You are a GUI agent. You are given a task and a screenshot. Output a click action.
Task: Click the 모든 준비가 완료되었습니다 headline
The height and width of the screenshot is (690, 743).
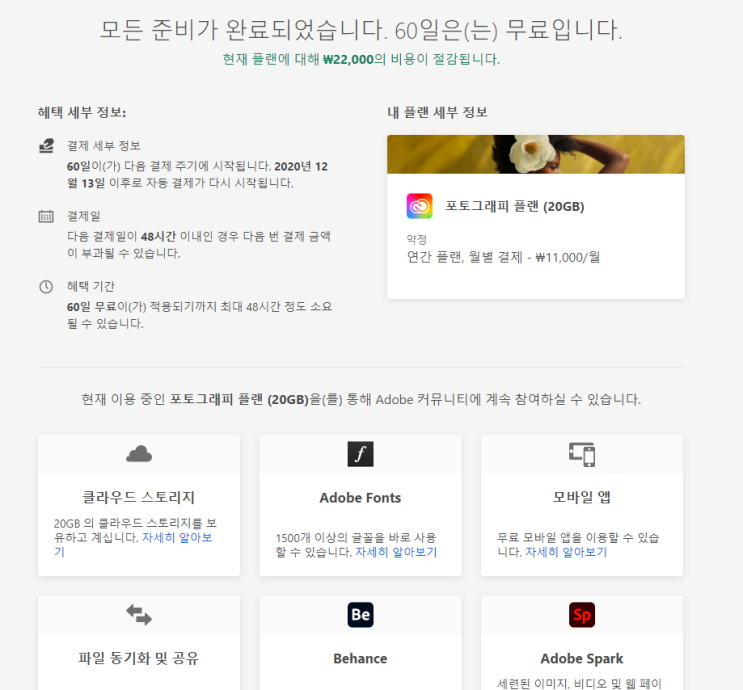point(361,30)
